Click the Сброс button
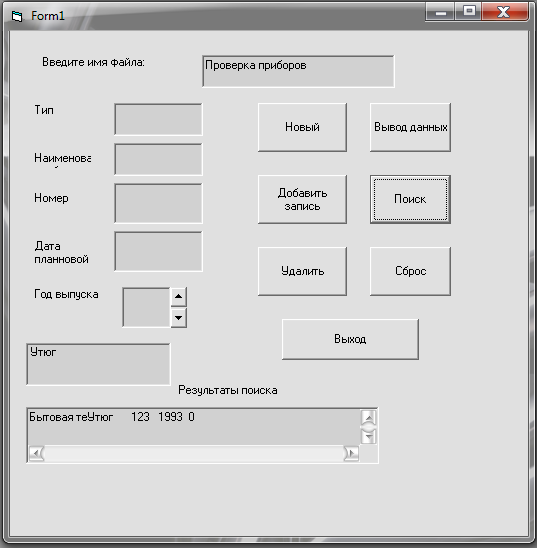Image resolution: width=537 pixels, height=548 pixels. [410, 271]
